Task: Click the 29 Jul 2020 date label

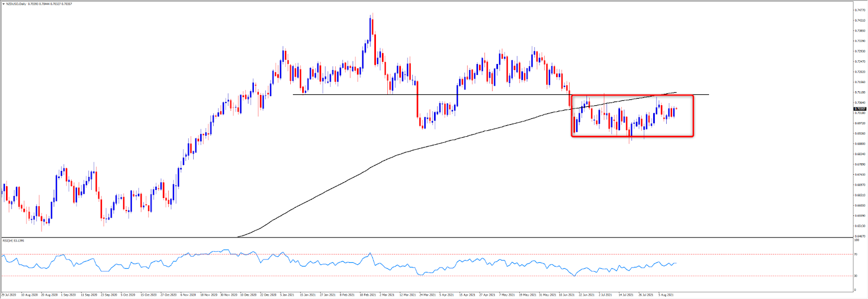Action: [8, 295]
